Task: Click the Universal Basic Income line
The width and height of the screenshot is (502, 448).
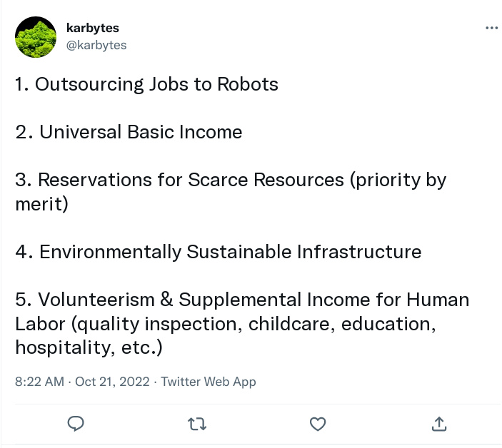Action: pyautogui.click(x=129, y=132)
